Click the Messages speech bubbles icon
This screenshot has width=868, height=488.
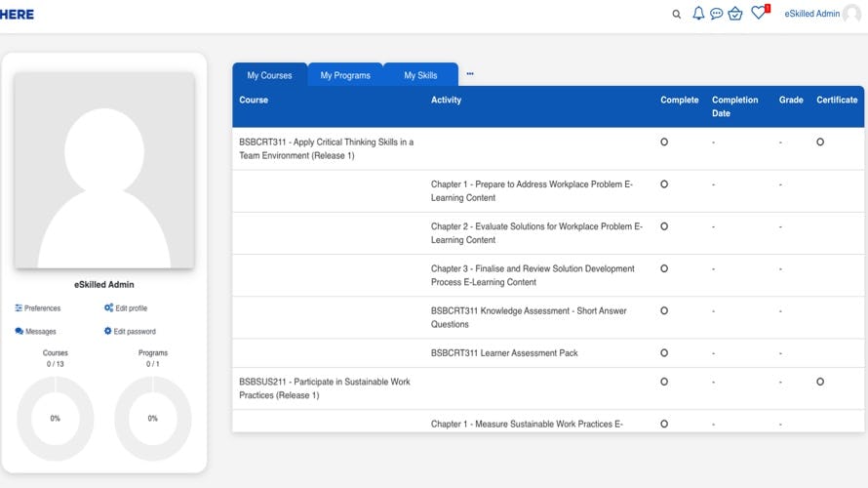click(20, 331)
